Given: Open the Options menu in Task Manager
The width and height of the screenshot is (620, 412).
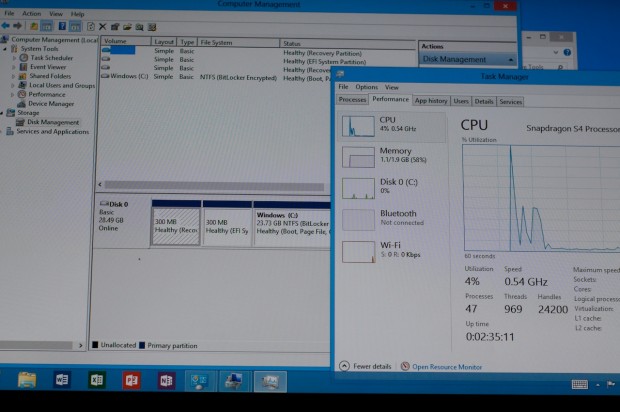Looking at the screenshot, I should (367, 87).
